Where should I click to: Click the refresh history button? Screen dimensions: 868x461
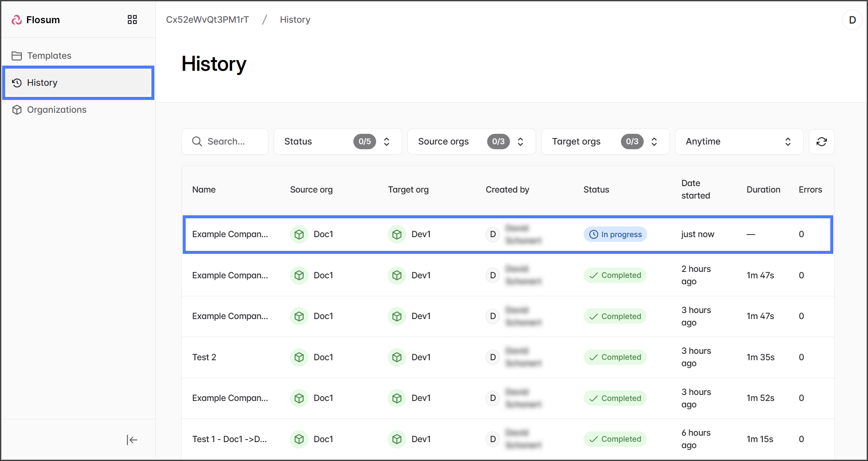tap(821, 142)
